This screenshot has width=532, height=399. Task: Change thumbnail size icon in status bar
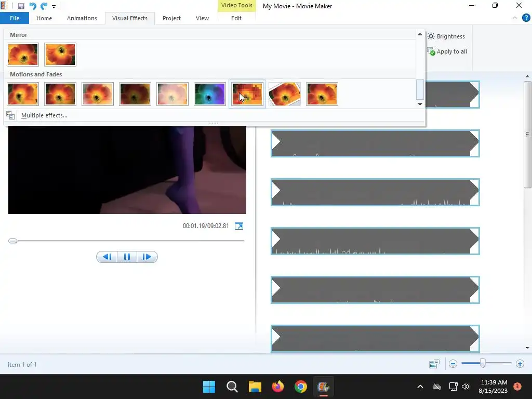434,364
